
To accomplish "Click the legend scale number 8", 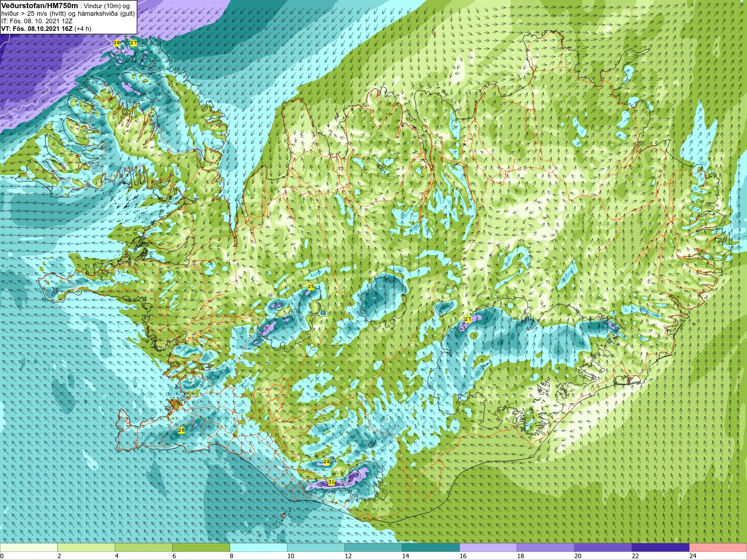I will [x=231, y=556].
